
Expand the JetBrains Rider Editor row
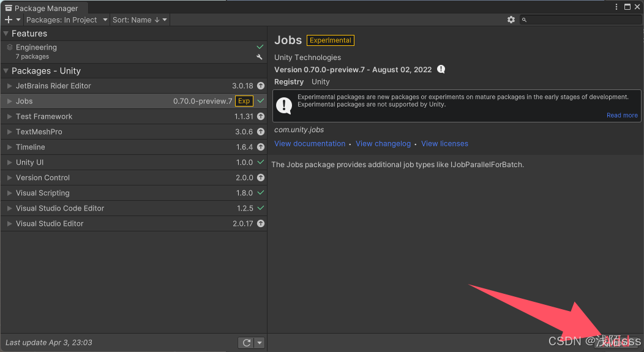pos(9,86)
